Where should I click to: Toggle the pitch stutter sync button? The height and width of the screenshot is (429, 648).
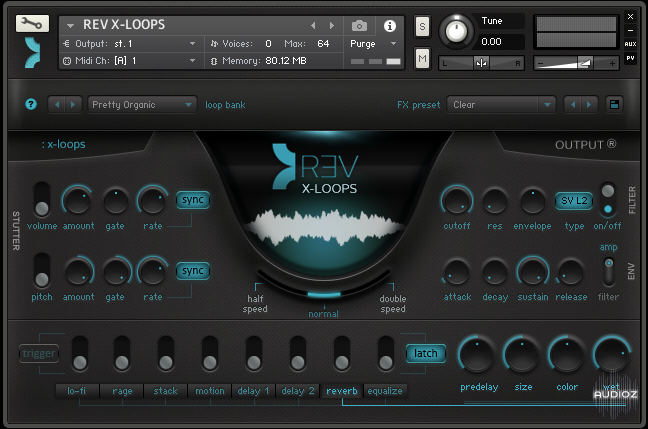point(193,271)
